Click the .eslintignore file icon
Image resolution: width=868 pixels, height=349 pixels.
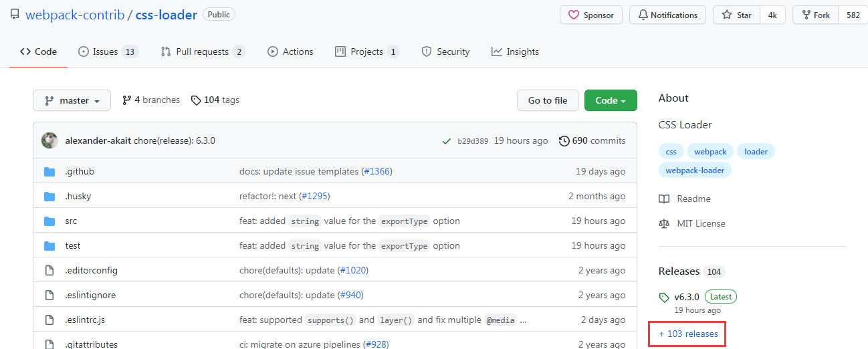point(49,296)
